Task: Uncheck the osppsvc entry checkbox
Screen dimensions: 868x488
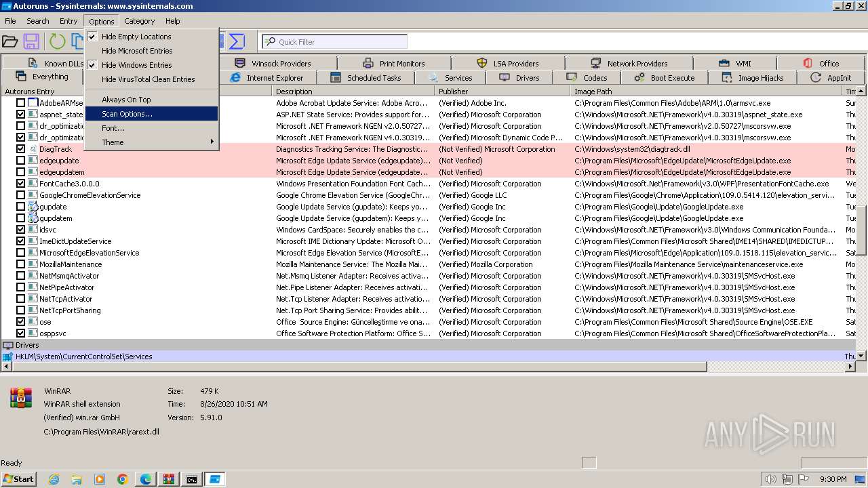Action: pyautogui.click(x=20, y=333)
